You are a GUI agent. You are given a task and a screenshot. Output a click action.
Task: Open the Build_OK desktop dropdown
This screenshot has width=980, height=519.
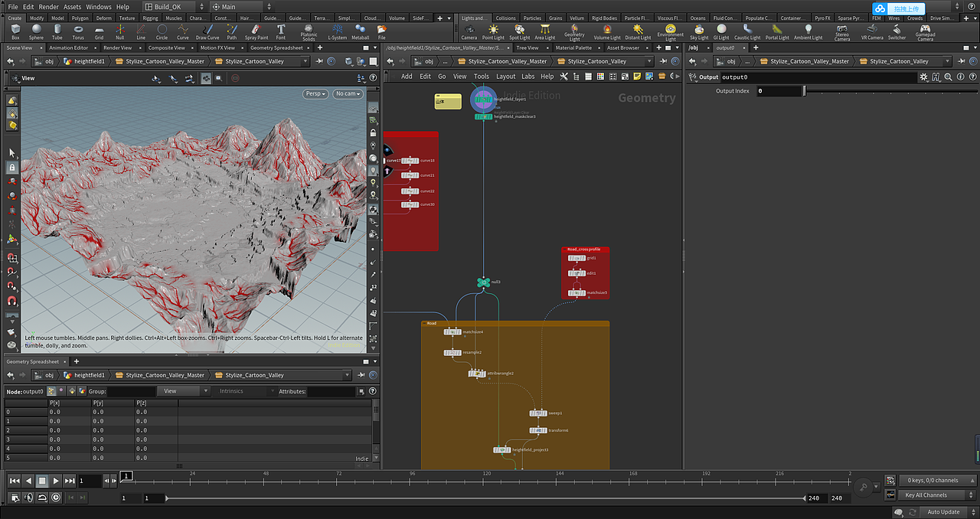[x=176, y=7]
